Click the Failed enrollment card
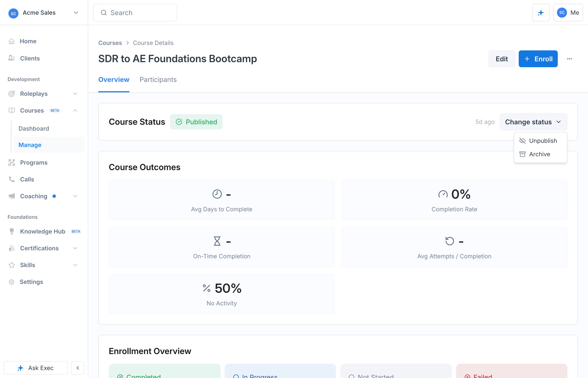 point(511,371)
